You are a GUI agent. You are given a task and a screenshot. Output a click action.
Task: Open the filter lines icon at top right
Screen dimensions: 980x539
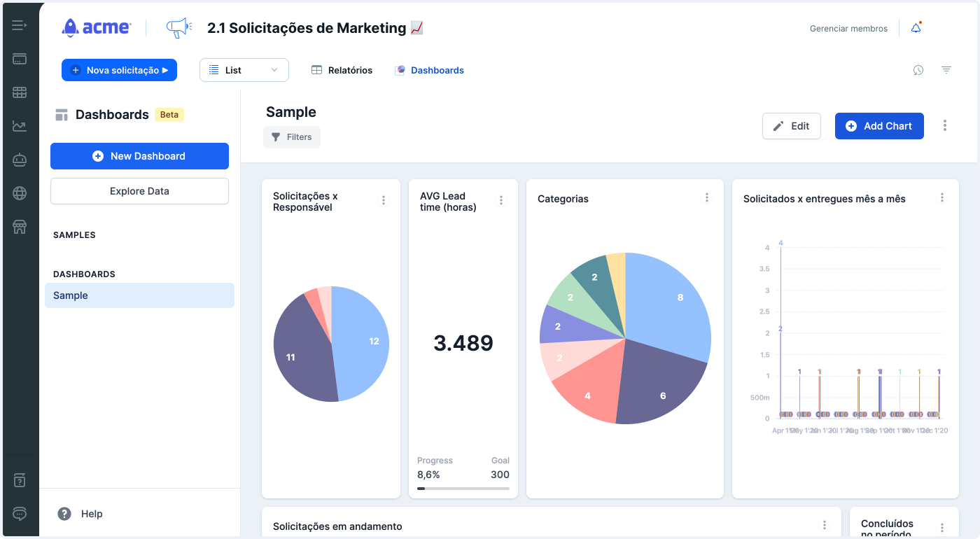pos(946,70)
